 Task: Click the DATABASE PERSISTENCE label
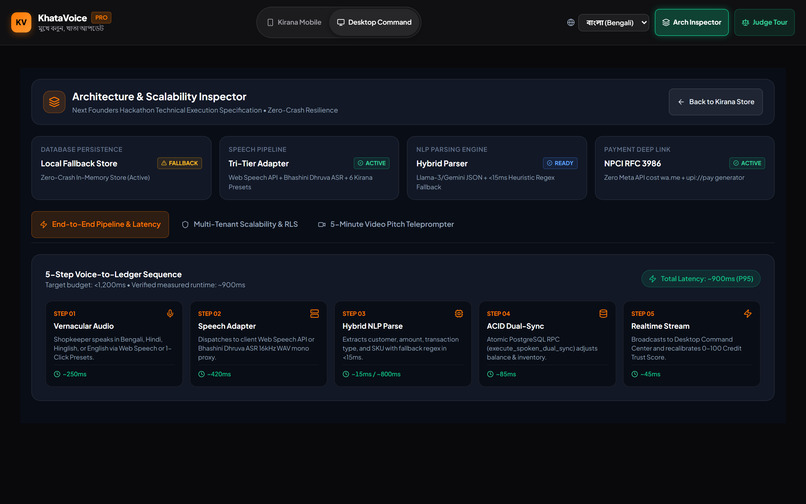tap(82, 150)
